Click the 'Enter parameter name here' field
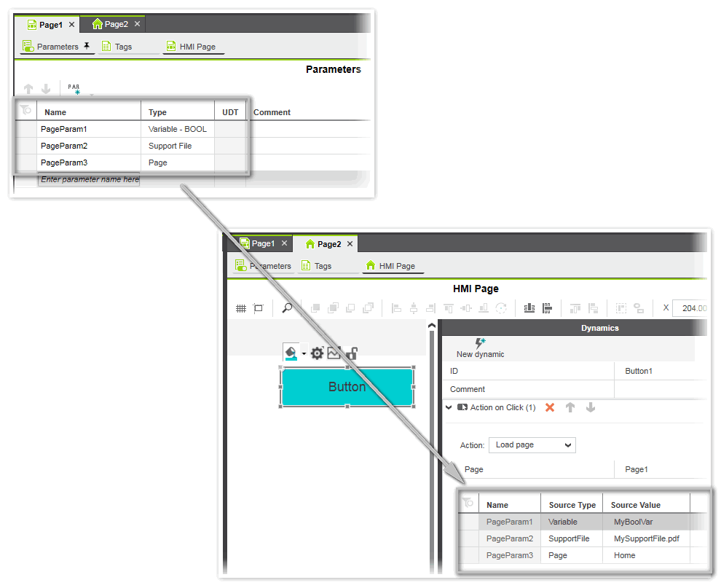 coord(89,179)
